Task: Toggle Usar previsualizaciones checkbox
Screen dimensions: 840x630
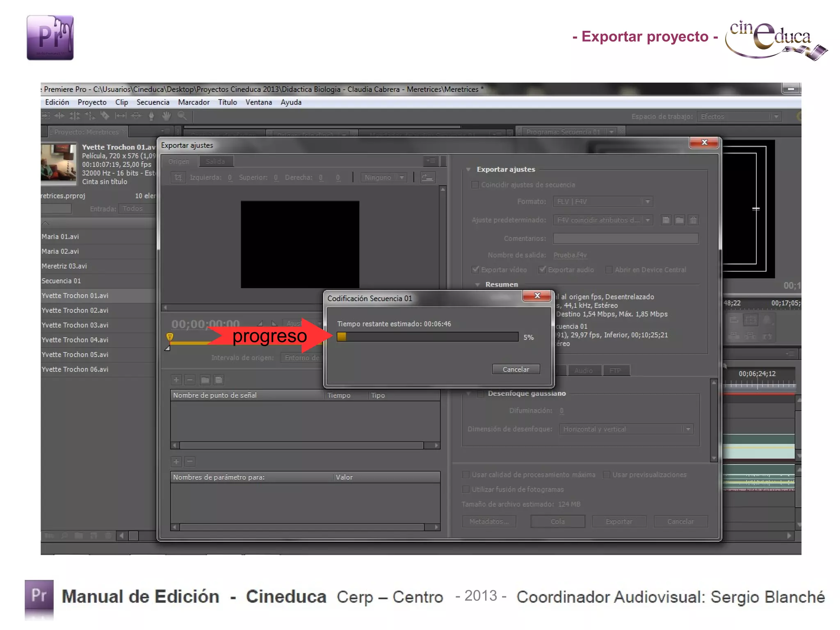Action: tap(606, 475)
